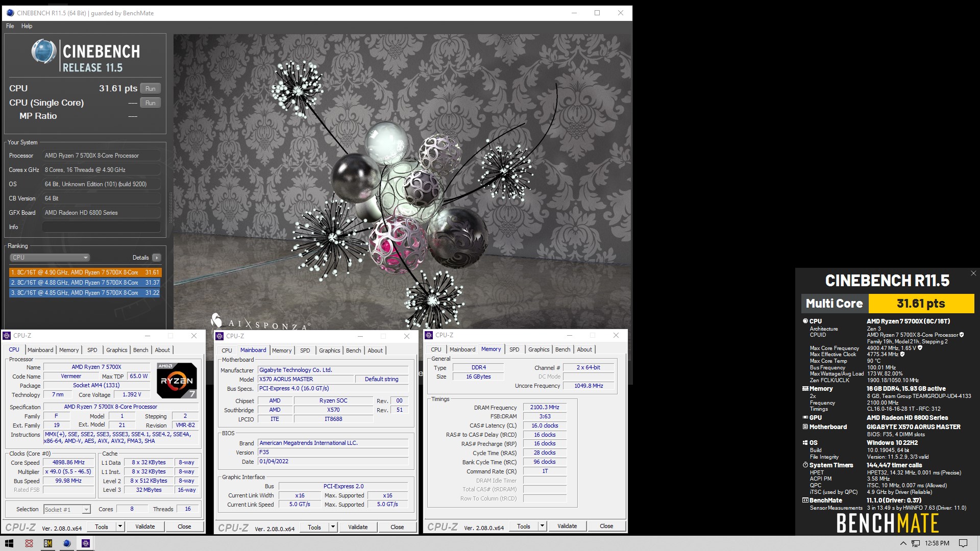Viewport: 980px width, 551px height.
Task: Click the DRAM Frequency value 2100.3 MHz
Action: pyautogui.click(x=545, y=407)
